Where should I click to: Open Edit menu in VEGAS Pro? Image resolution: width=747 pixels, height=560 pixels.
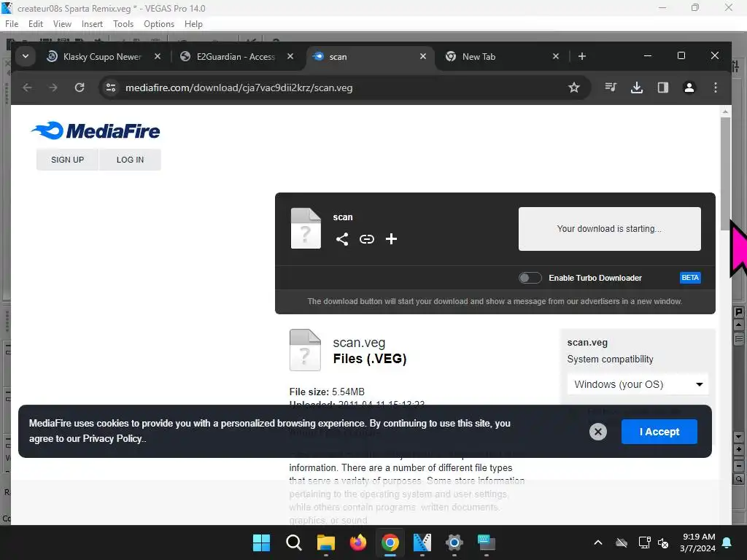pos(35,24)
